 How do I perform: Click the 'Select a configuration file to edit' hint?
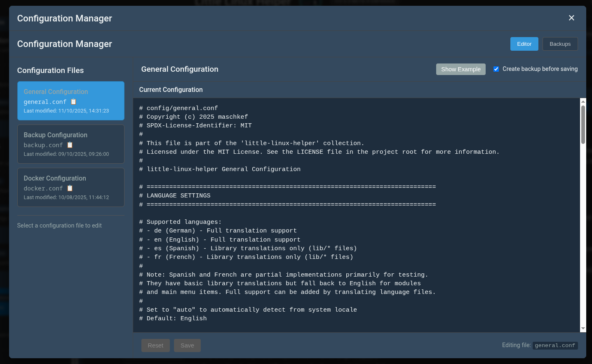[59, 225]
